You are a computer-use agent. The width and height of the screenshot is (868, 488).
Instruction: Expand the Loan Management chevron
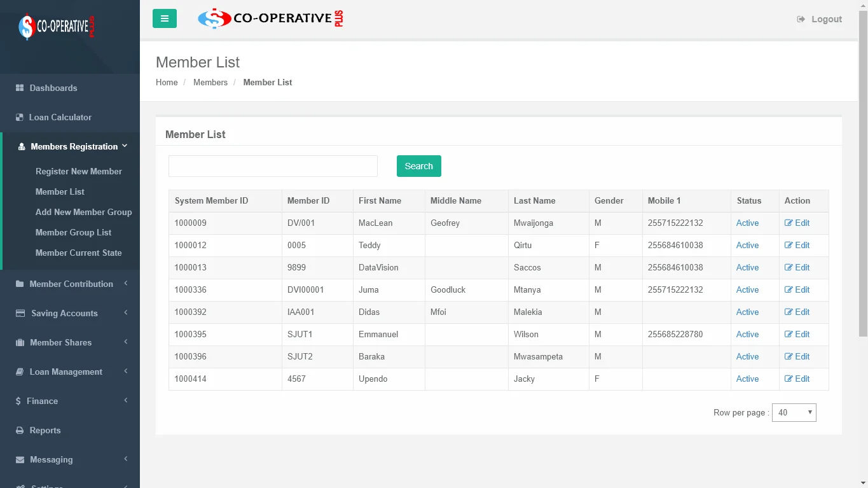126,371
